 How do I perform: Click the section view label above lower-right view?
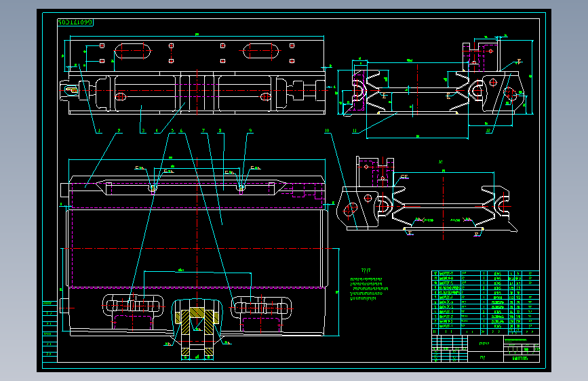(441, 162)
